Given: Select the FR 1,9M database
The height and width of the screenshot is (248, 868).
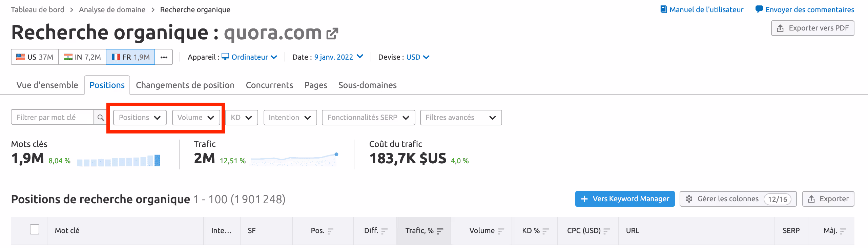Looking at the screenshot, I should 130,57.
